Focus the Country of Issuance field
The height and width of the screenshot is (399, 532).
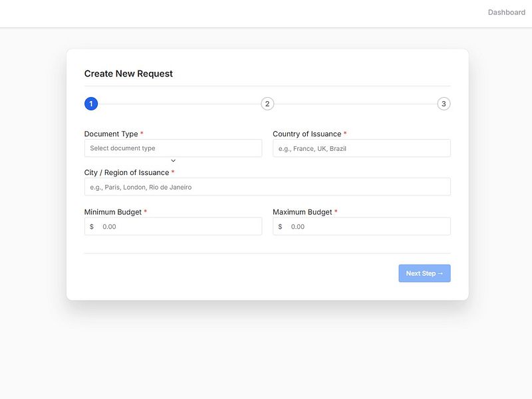click(x=362, y=148)
